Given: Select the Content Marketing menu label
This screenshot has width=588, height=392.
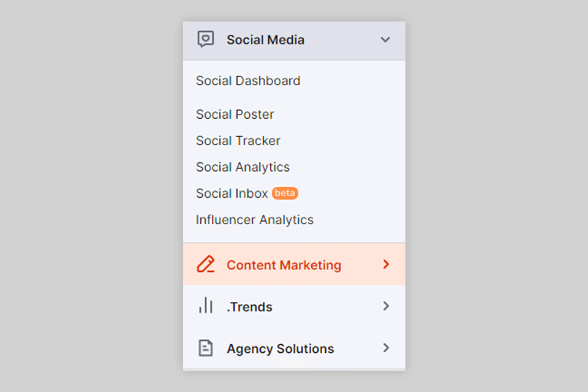Looking at the screenshot, I should pyautogui.click(x=284, y=265).
